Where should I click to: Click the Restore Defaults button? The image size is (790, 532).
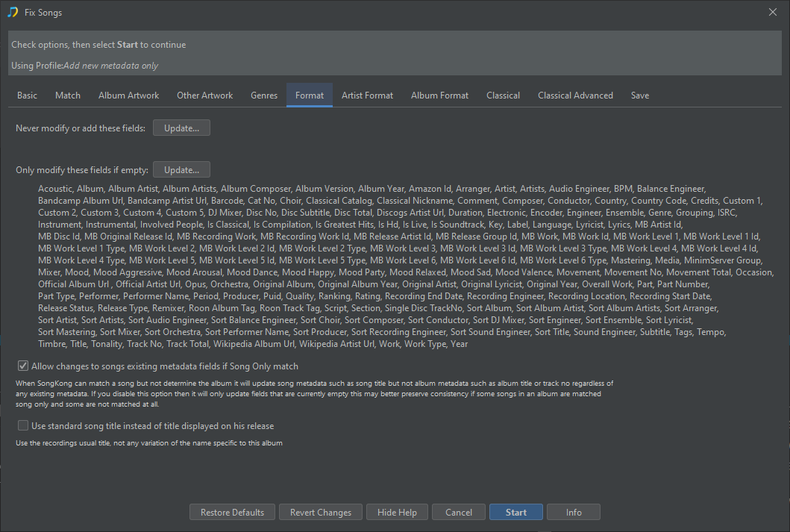point(232,512)
